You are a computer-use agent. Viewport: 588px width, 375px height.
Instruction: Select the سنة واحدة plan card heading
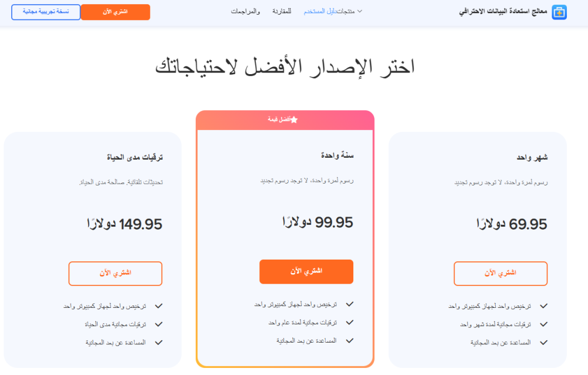coord(337,155)
